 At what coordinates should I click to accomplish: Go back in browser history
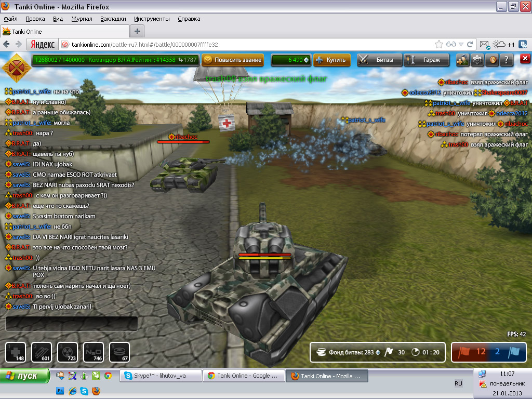pyautogui.click(x=6, y=45)
